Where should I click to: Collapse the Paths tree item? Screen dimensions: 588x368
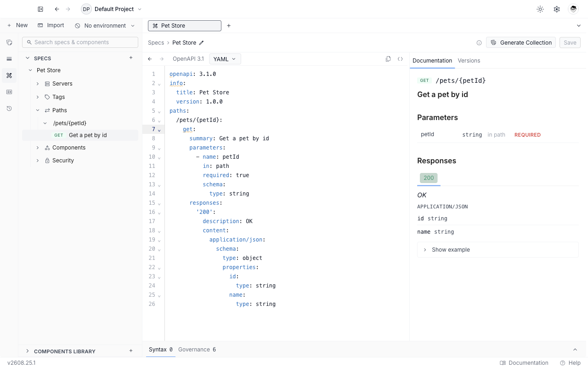click(x=38, y=110)
